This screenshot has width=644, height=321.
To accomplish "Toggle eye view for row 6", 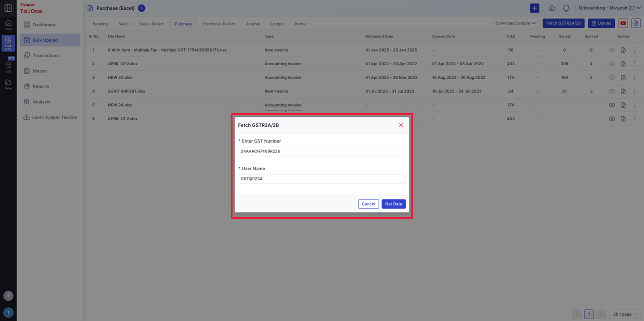I will (x=612, y=119).
